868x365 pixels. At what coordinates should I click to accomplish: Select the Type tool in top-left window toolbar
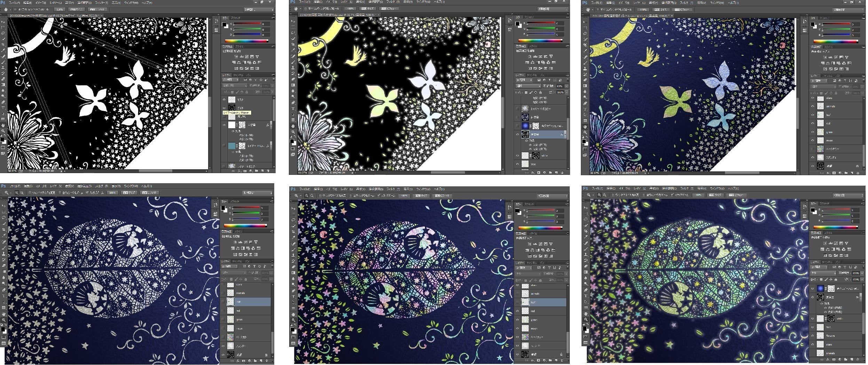(x=3, y=108)
